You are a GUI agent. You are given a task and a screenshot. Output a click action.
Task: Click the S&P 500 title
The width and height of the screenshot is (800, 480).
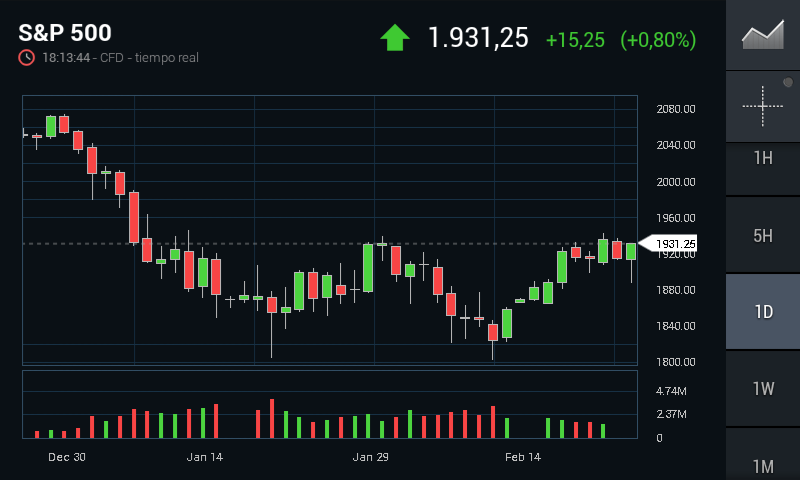pyautogui.click(x=65, y=33)
